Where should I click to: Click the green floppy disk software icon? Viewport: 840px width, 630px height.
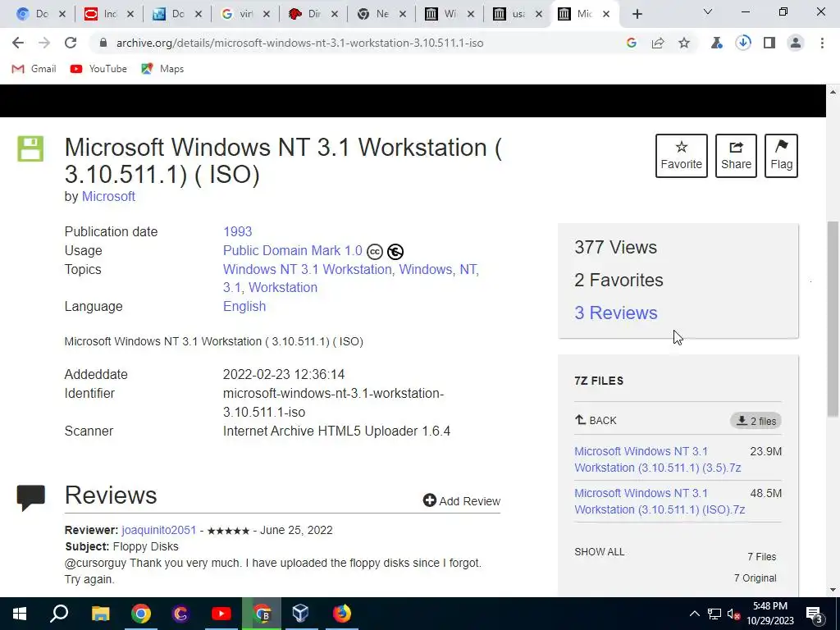click(30, 149)
